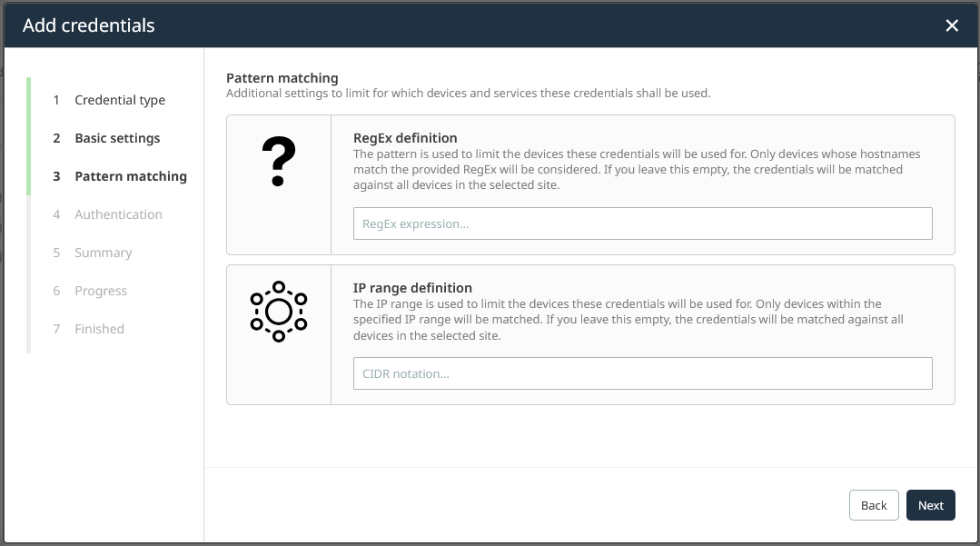The width and height of the screenshot is (980, 546).
Task: Click the Progress step in the wizard
Action: (x=101, y=291)
